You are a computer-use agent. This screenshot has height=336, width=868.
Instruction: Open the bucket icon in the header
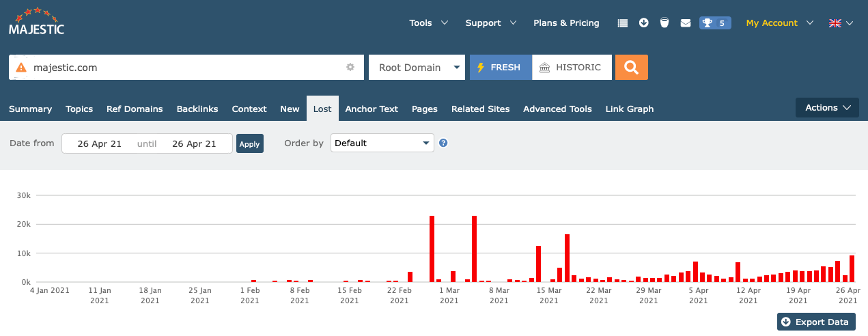coord(664,23)
